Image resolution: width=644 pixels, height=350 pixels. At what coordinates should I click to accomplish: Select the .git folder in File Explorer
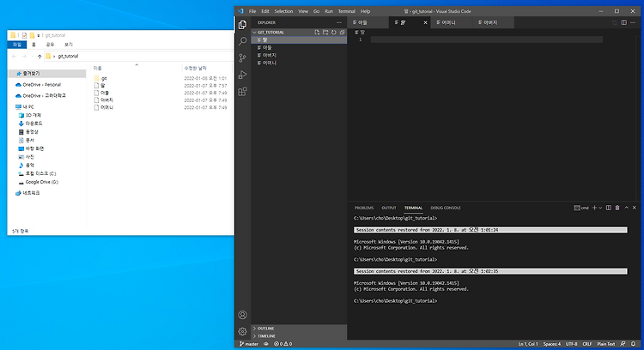(x=104, y=78)
